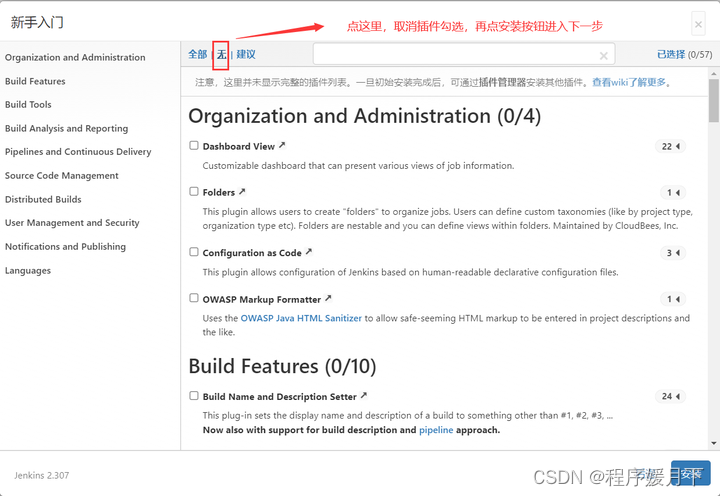This screenshot has height=496, width=720.
Task: Click the Jenkins 2.307 version text
Action: pyautogui.click(x=41, y=475)
